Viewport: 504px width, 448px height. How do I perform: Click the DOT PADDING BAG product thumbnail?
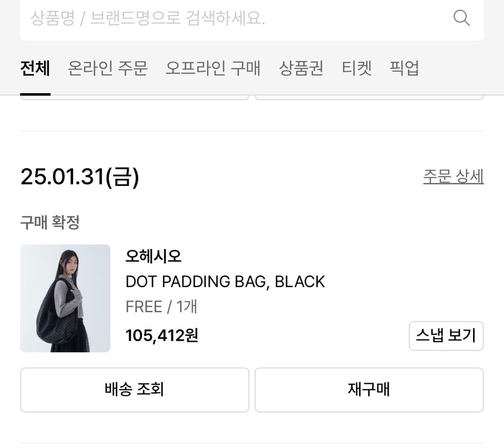point(65,298)
